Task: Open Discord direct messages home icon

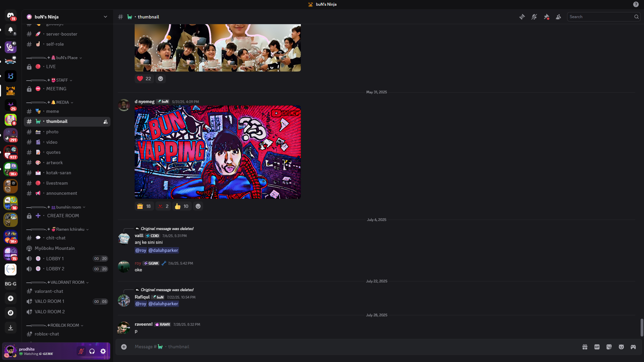Action: pos(10,16)
